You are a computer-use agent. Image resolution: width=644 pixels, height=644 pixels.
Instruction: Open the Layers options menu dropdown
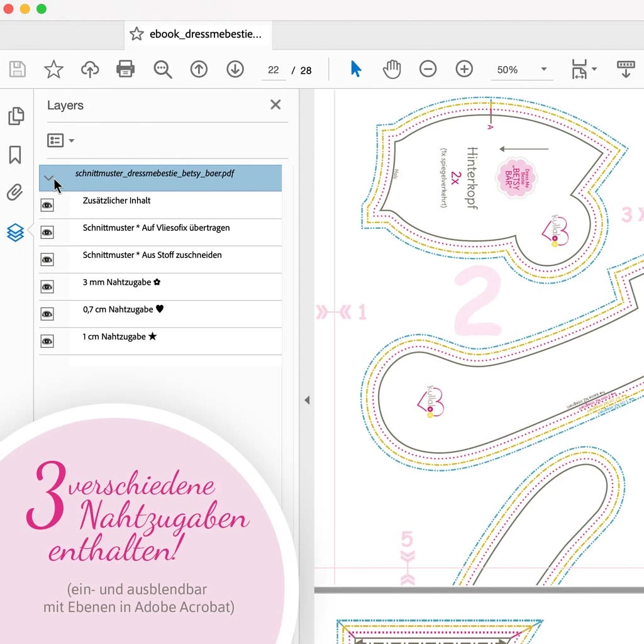coord(61,141)
